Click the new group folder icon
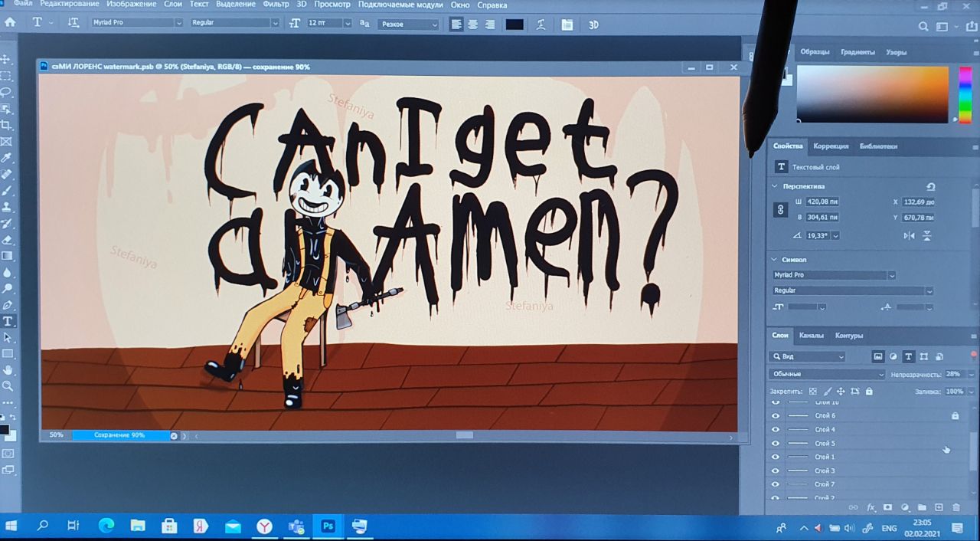Viewport: 980px width, 541px height. [x=922, y=507]
